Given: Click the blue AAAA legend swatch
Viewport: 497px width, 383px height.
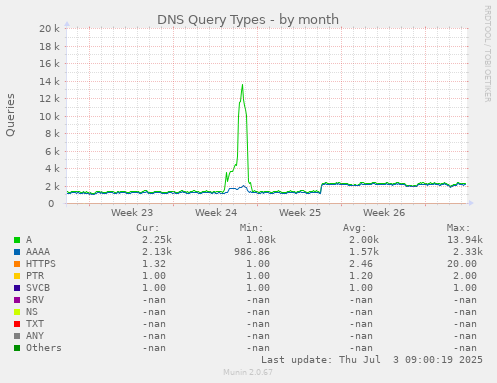Looking at the screenshot, I should pos(17,252).
